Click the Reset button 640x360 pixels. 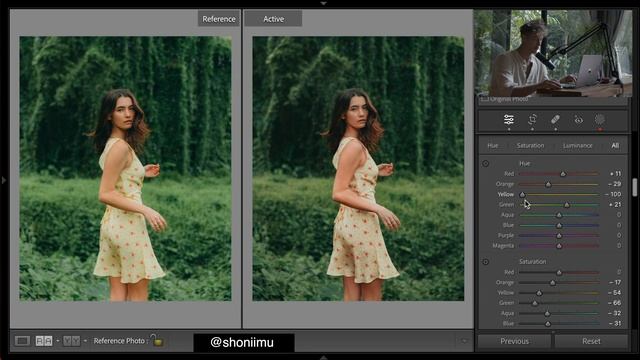pos(591,341)
